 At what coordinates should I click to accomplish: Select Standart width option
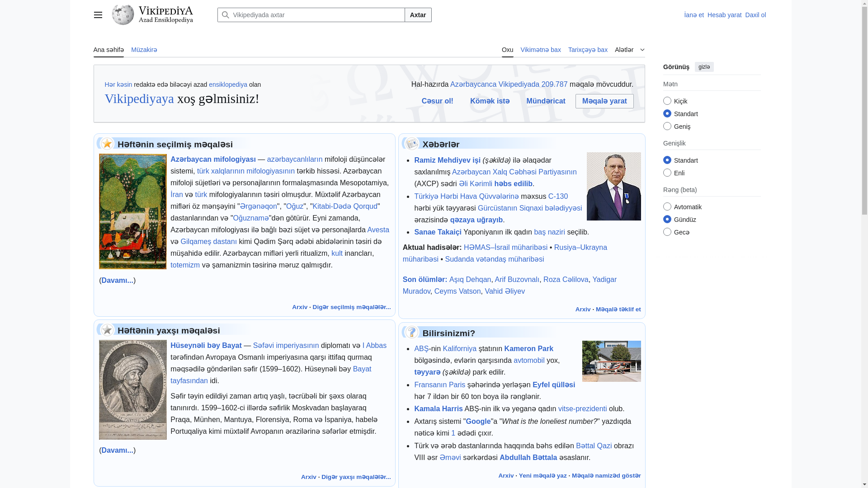coord(667,160)
